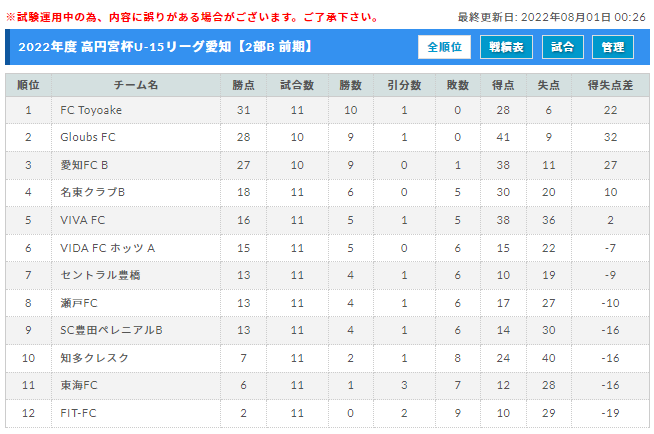Select the セントラル豊橋 team name

(x=100, y=275)
